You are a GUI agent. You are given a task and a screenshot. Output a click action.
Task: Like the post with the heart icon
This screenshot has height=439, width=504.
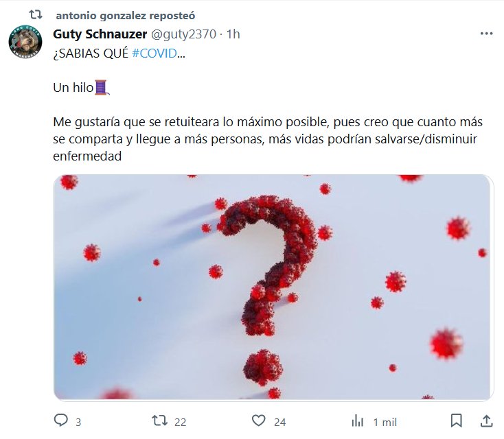point(258,420)
